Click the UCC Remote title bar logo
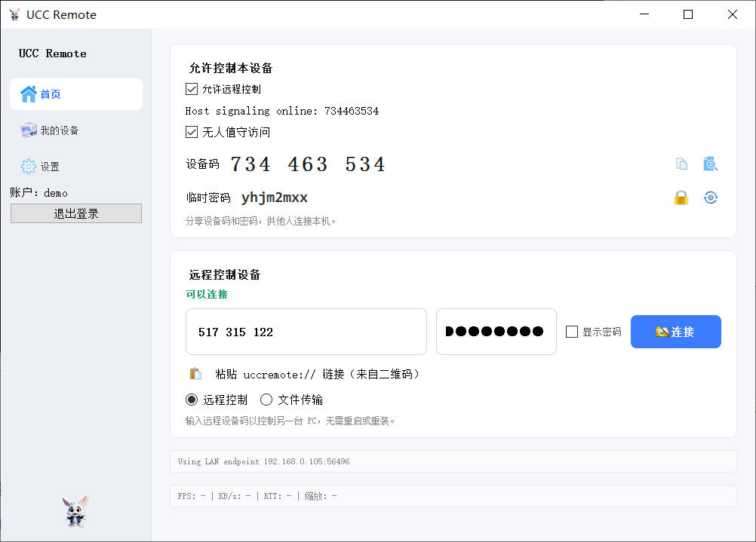756x542 pixels. [x=14, y=15]
